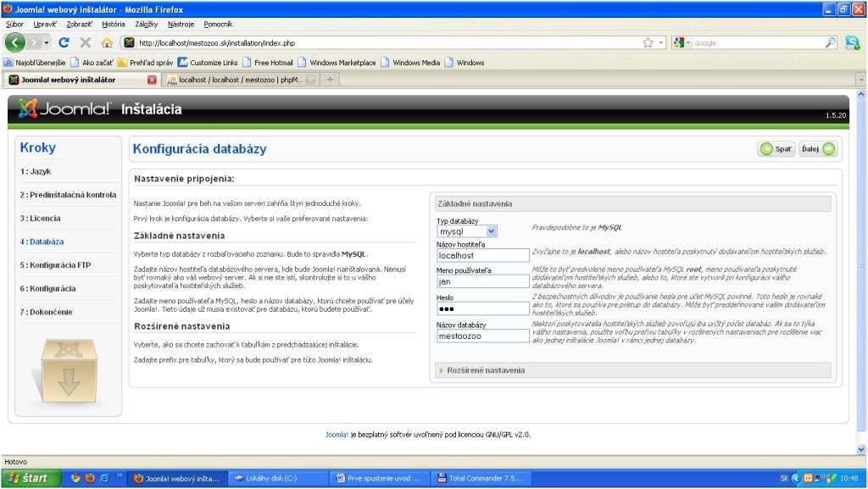The image size is (868, 489).
Task: Click the address bar URL field
Action: point(387,42)
